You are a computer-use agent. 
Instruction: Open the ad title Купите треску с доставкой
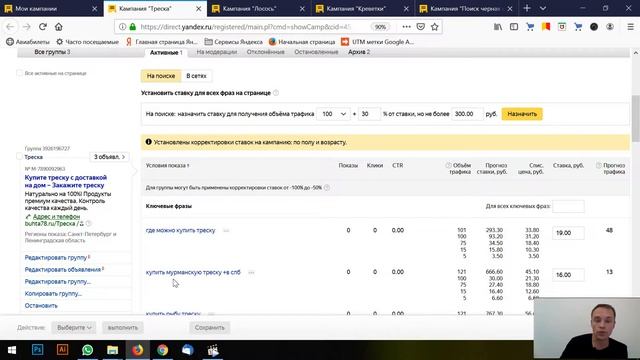click(x=66, y=181)
